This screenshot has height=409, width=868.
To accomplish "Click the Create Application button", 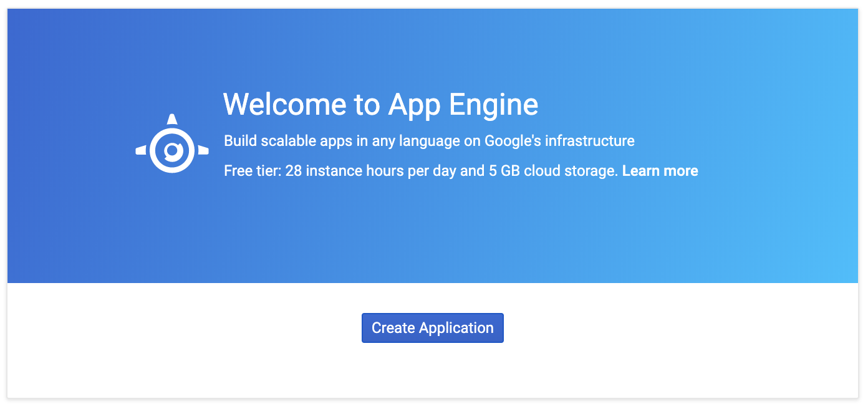I will tap(432, 327).
